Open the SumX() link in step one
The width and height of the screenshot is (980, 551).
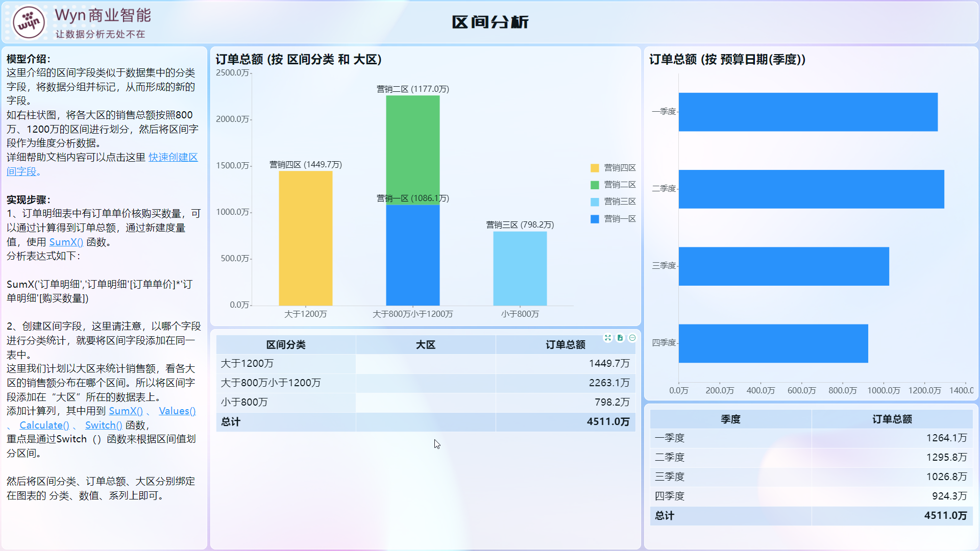[x=66, y=242]
